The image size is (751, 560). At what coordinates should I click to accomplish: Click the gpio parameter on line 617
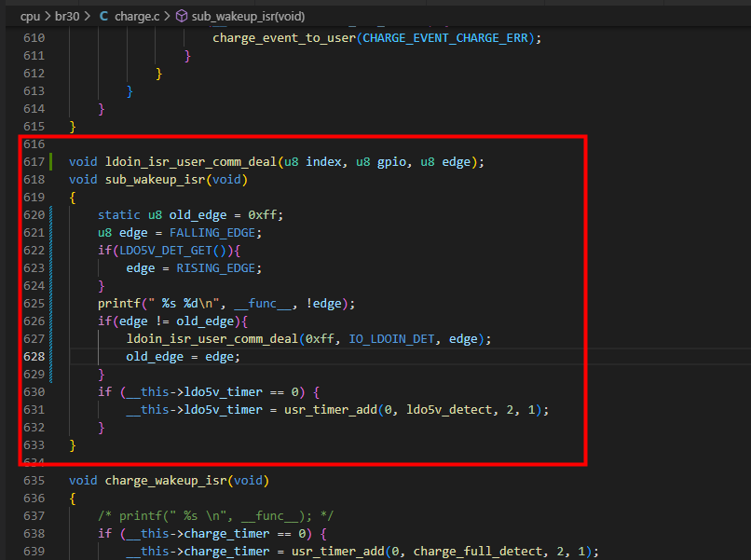[391, 162]
